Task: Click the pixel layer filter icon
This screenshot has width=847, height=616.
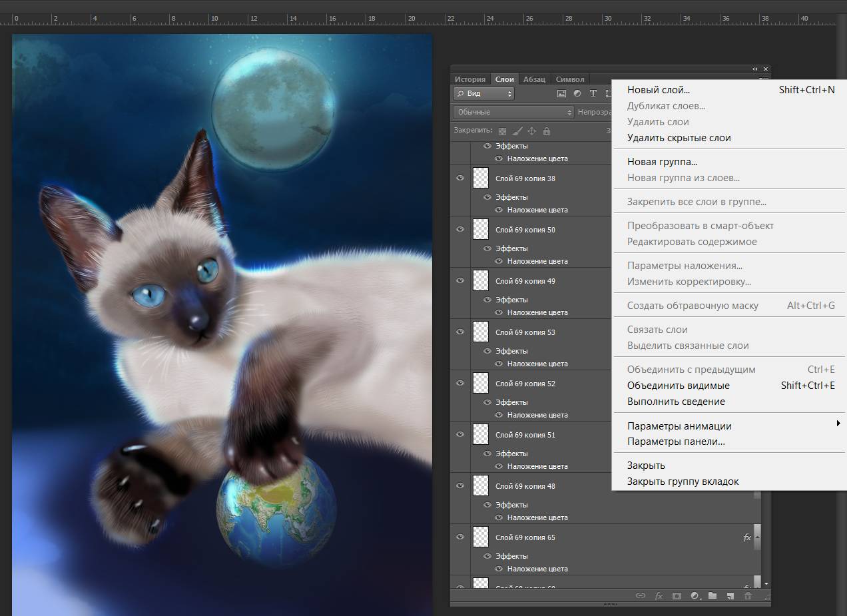Action: tap(561, 94)
